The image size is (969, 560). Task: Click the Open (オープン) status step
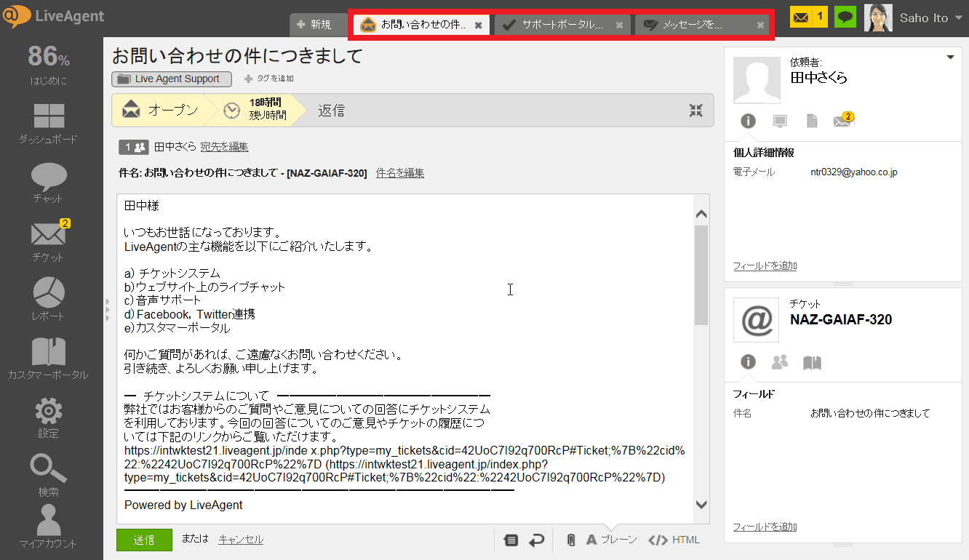161,111
